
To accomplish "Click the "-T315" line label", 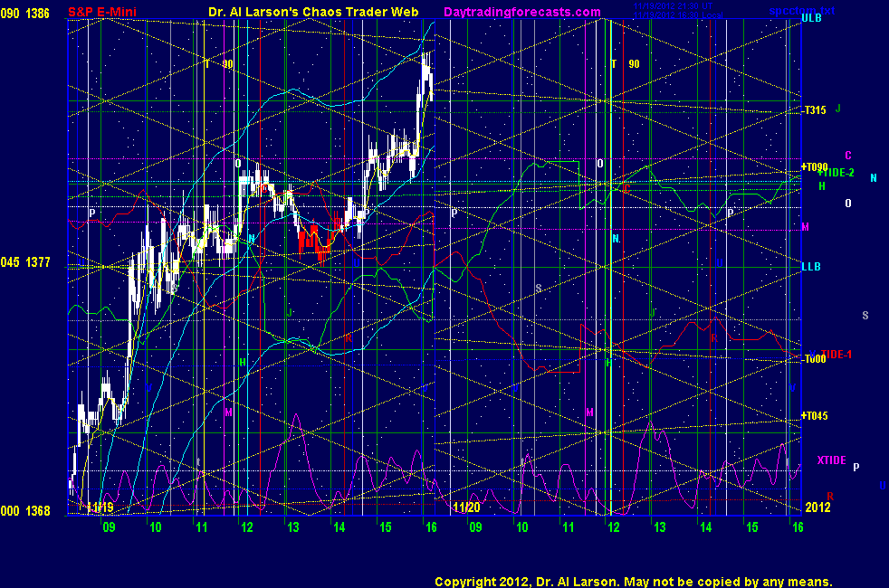I will [814, 109].
